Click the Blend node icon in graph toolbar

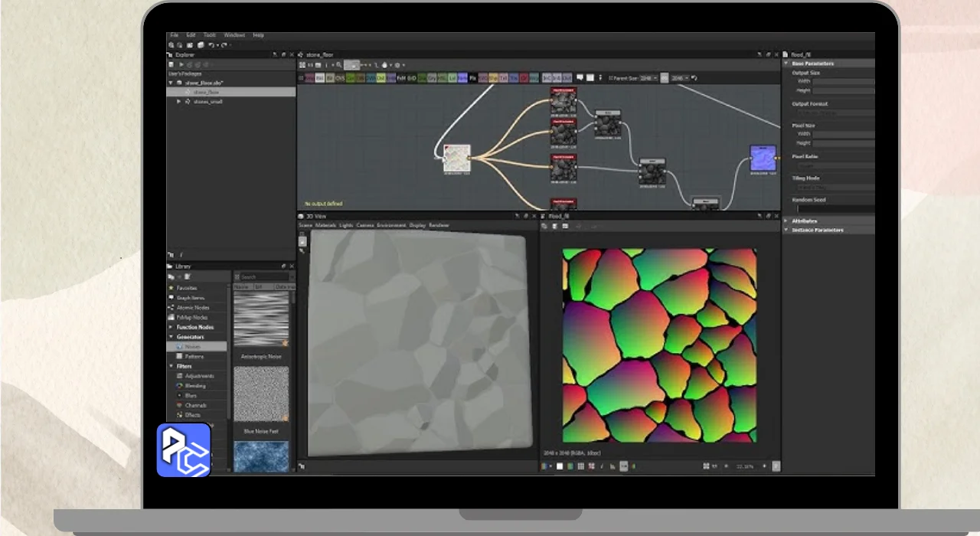[x=330, y=77]
